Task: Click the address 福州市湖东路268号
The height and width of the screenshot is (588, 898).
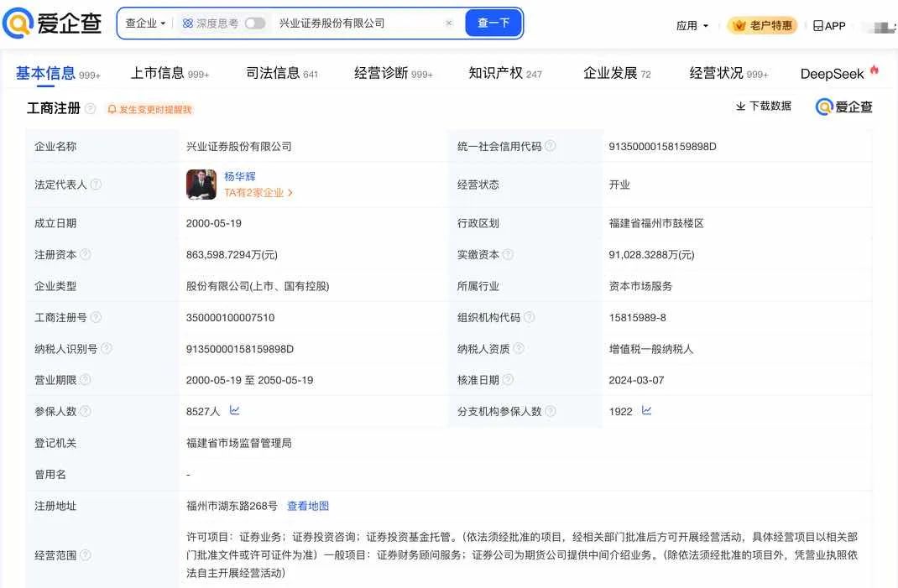Action: [232, 506]
